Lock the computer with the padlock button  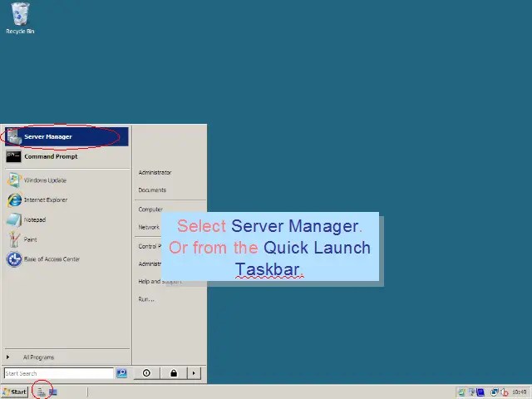tap(174, 373)
